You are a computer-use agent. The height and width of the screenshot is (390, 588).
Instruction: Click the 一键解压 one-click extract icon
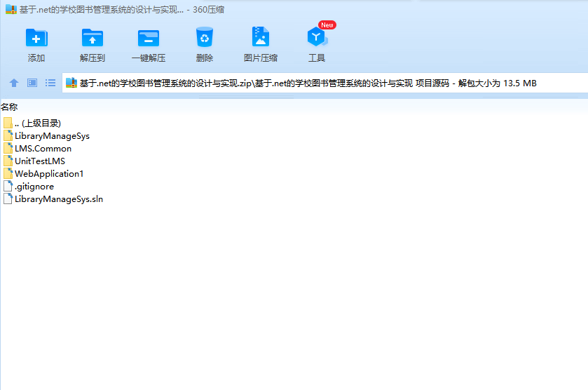click(149, 38)
